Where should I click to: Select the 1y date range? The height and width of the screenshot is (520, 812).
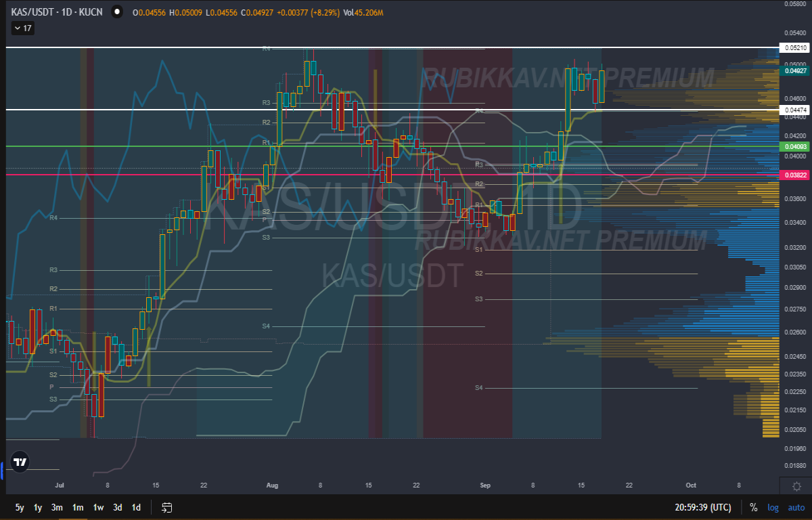tap(39, 507)
